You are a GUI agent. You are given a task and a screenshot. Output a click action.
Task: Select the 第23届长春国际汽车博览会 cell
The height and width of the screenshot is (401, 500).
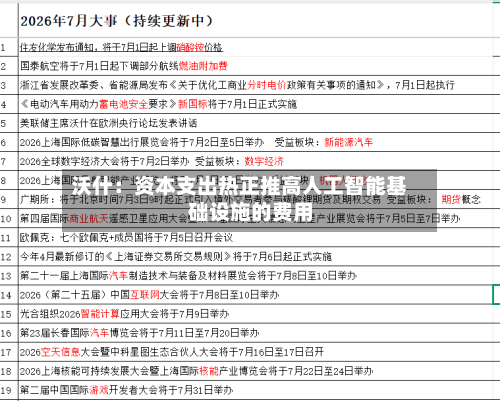[x=256, y=333]
